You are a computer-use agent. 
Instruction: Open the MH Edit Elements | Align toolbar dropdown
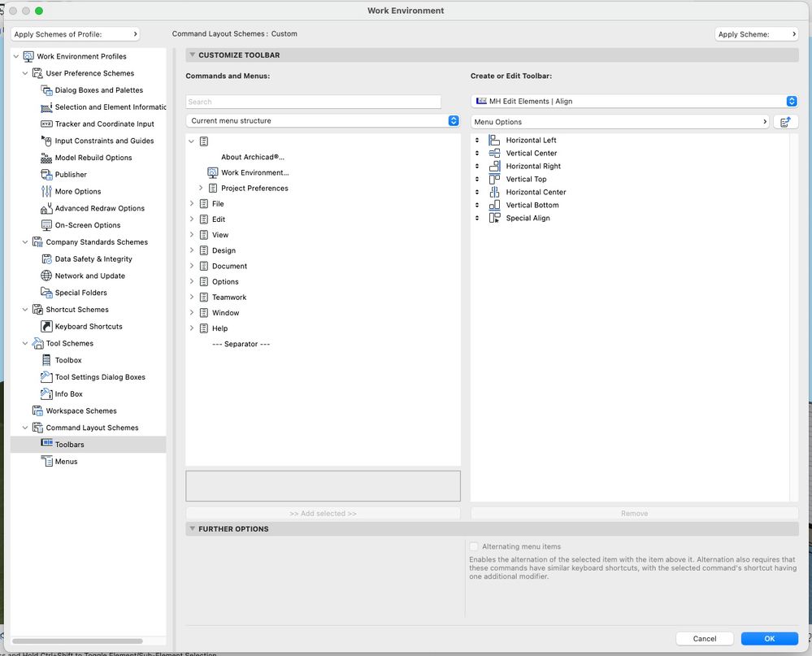coord(634,101)
